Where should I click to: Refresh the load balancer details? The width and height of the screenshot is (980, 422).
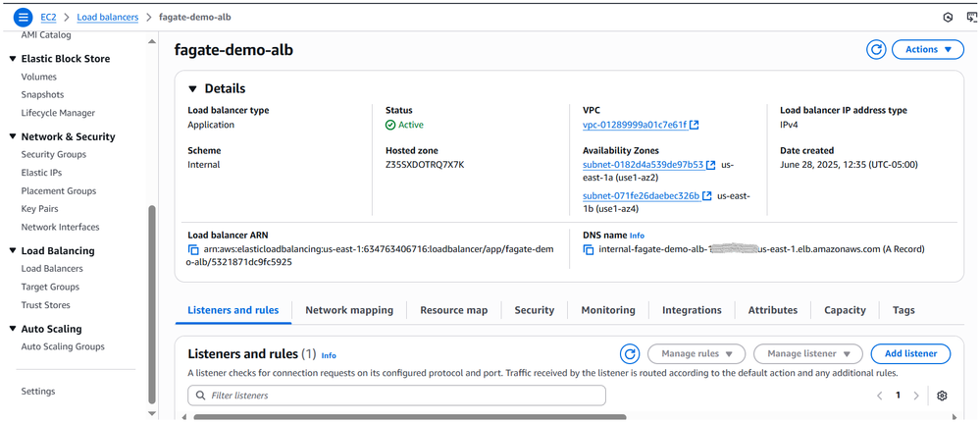click(x=876, y=50)
